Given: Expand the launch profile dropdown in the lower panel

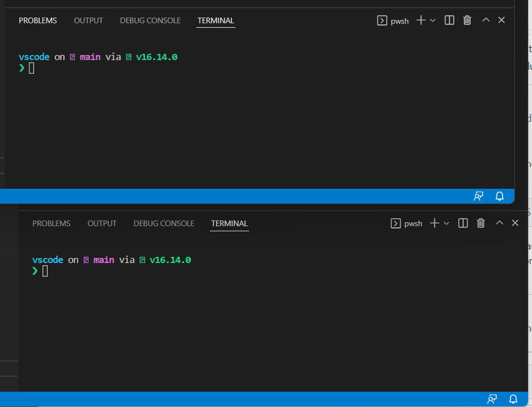Looking at the screenshot, I should (x=447, y=223).
